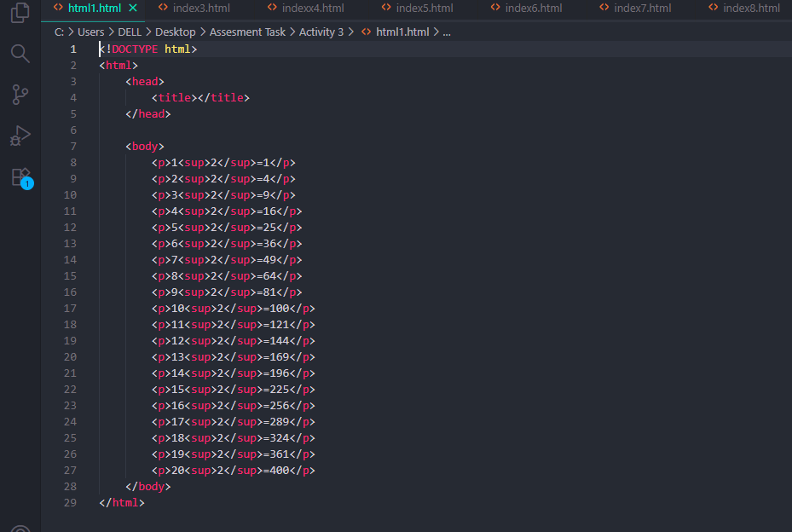Screen dimensions: 792x532
Task: Open the Search view in activity bar
Action: pyautogui.click(x=20, y=54)
